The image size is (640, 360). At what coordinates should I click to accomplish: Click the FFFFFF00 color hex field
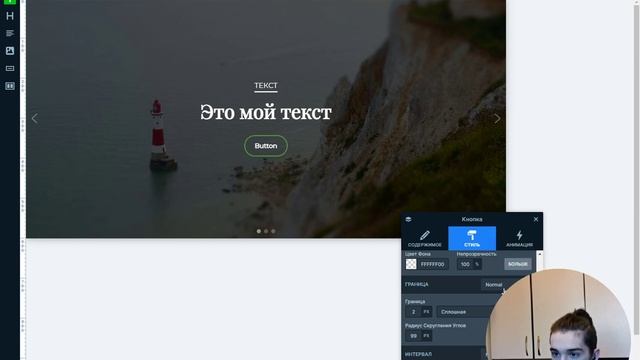pyautogui.click(x=433, y=264)
